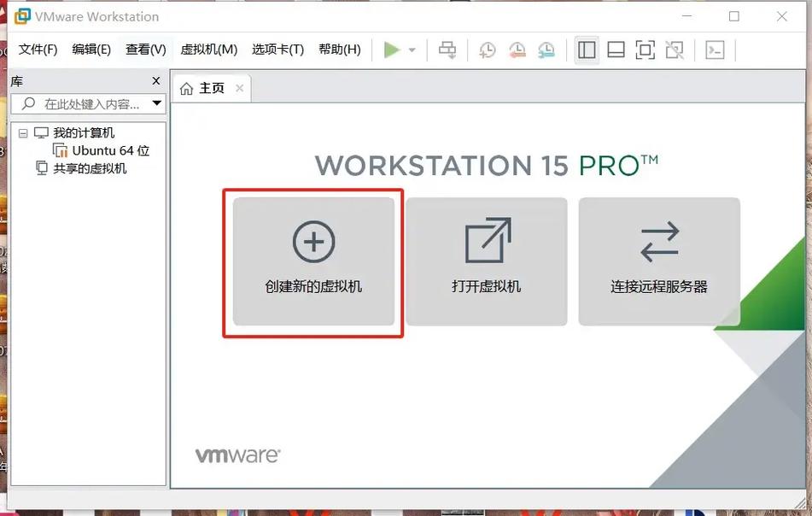Image resolution: width=812 pixels, height=516 pixels.
Task: Collapse the 我的计算机 tree node
Action: coord(23,133)
